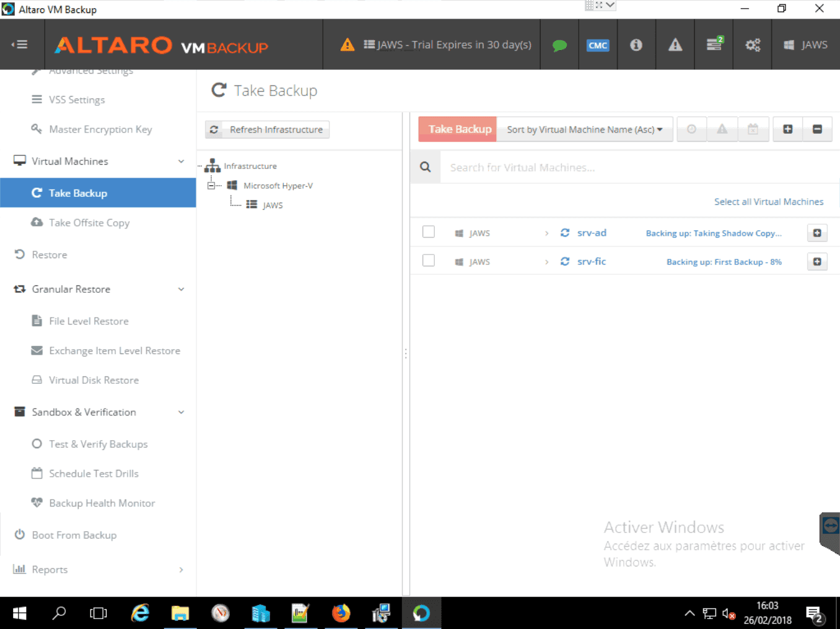Click the expand all plus icon in toolbar
This screenshot has width=840, height=629.
(x=787, y=129)
